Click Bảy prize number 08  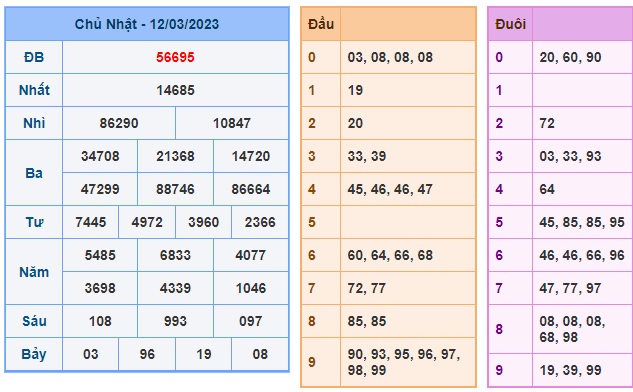pos(260,354)
